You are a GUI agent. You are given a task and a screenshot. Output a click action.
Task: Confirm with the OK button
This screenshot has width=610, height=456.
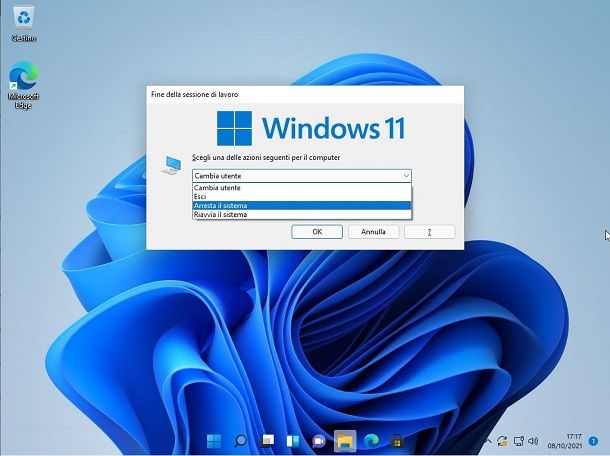(317, 232)
